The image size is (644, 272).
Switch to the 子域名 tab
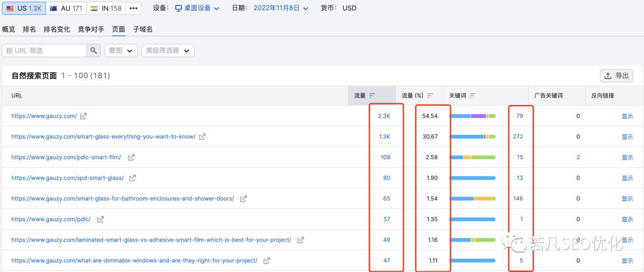pyautogui.click(x=143, y=29)
